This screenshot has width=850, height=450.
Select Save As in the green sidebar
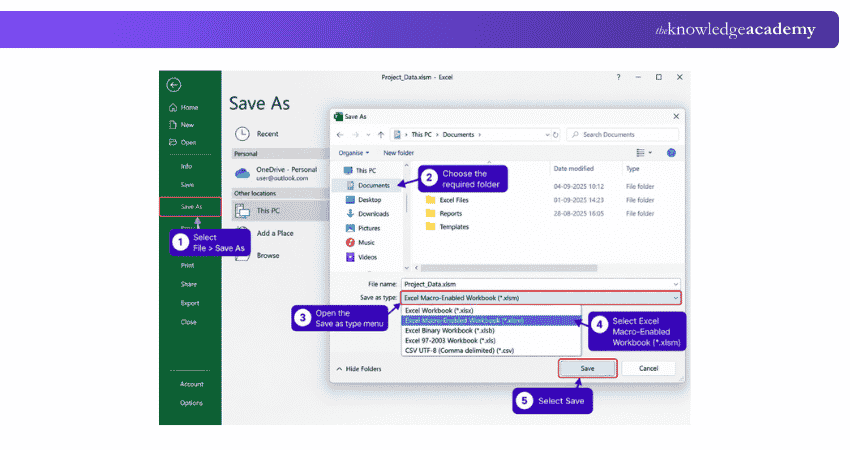190,207
